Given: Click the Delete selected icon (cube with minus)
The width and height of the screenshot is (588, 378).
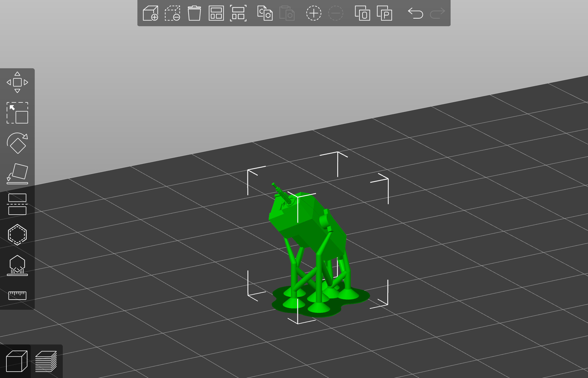Looking at the screenshot, I should click(x=172, y=13).
